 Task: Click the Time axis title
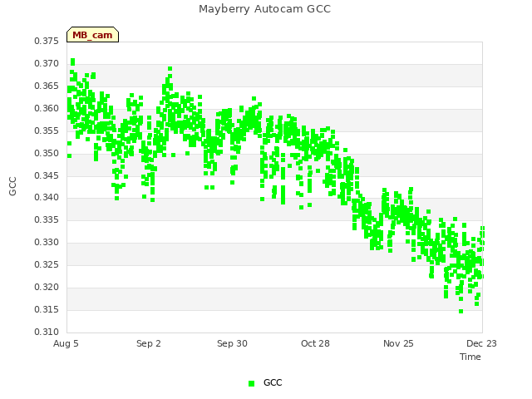tap(470, 357)
